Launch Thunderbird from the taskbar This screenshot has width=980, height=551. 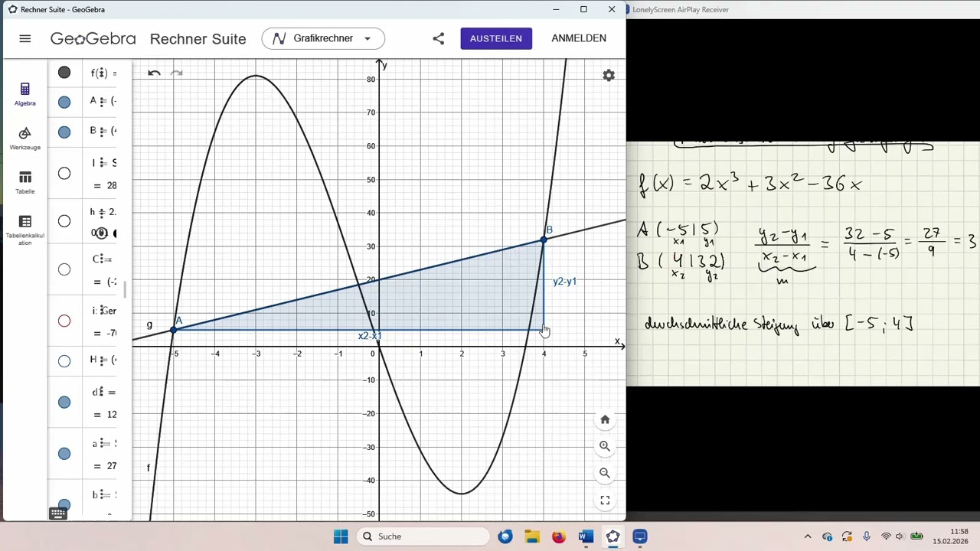[505, 536]
